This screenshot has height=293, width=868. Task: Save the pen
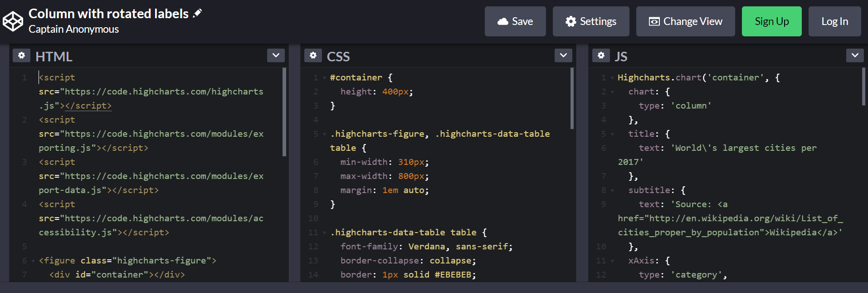[x=515, y=21]
